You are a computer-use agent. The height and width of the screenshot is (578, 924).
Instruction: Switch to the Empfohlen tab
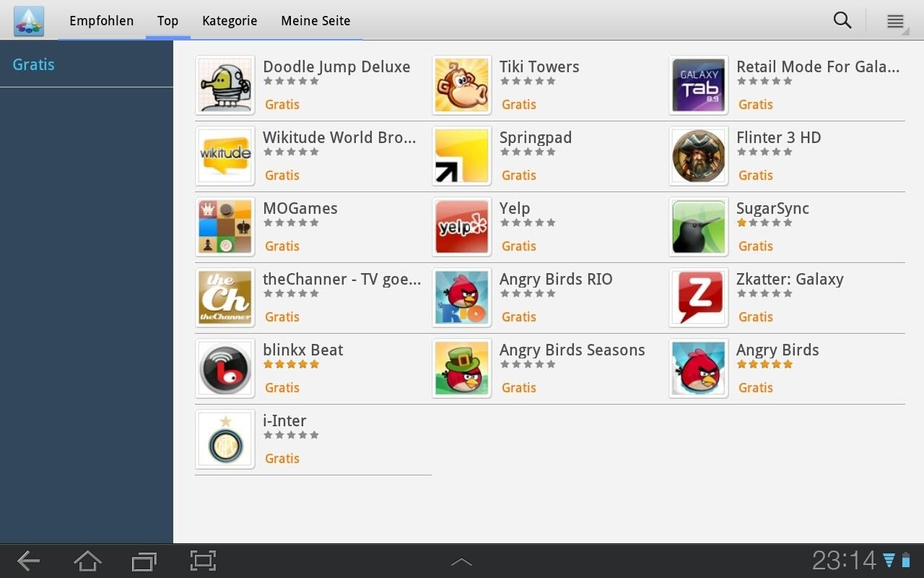(102, 21)
